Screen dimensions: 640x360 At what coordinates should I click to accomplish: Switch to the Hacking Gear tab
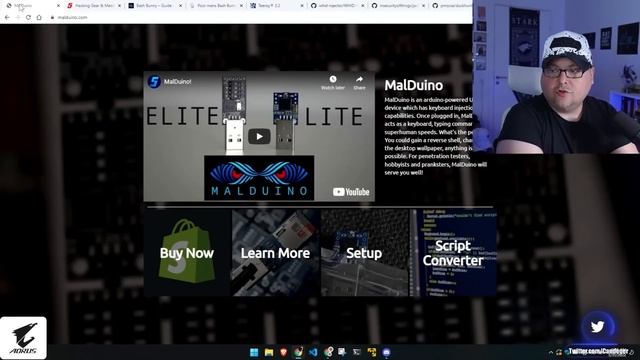coord(93,6)
